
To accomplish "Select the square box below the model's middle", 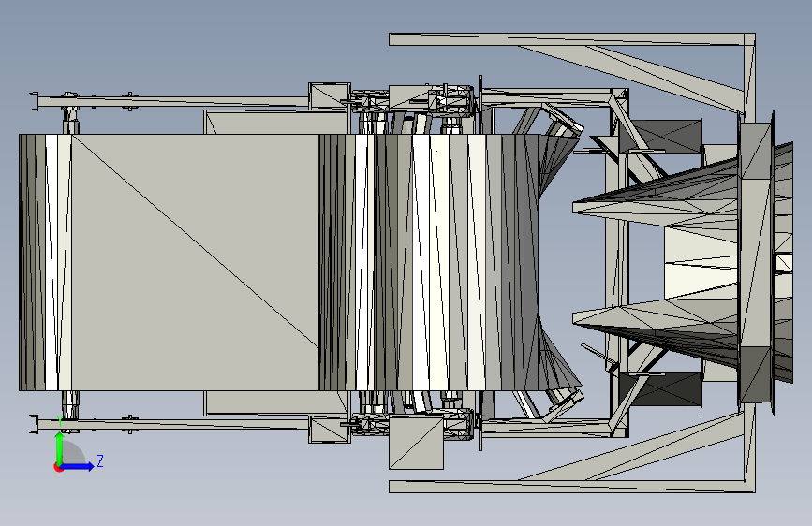I will (416, 442).
